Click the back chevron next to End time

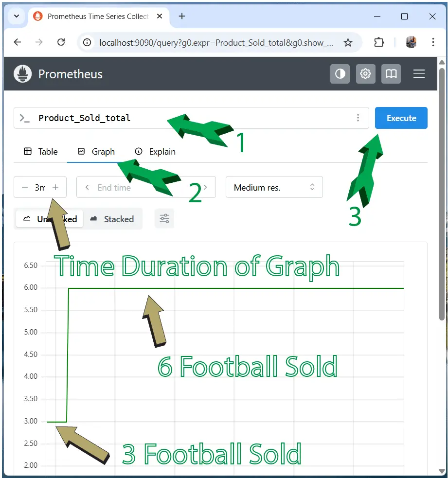point(87,187)
